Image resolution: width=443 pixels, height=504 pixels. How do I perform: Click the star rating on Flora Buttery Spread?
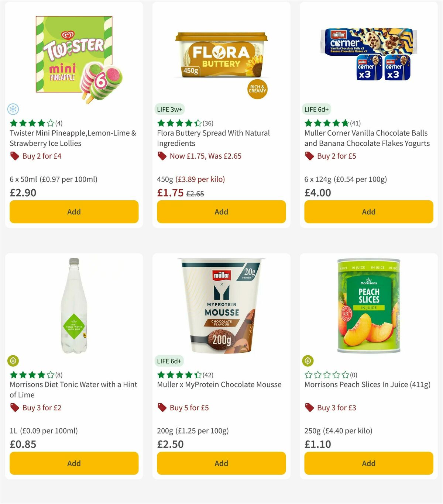[x=179, y=123]
